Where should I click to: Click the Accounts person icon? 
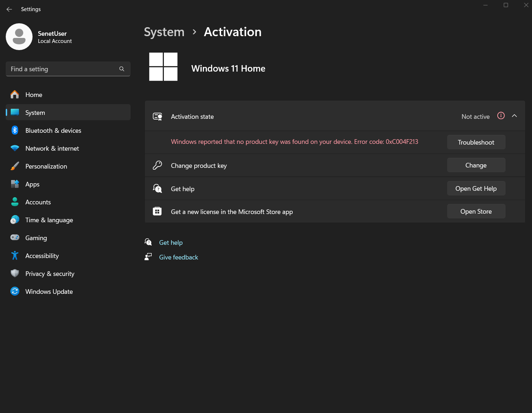(x=15, y=202)
